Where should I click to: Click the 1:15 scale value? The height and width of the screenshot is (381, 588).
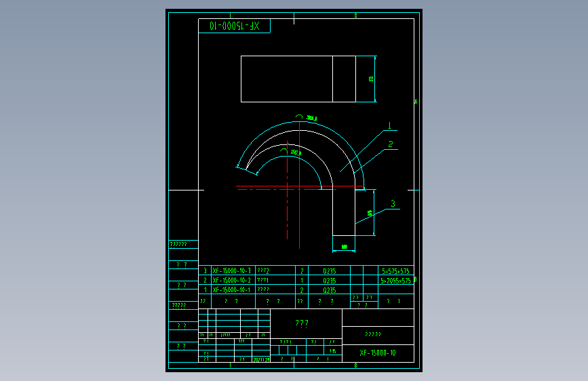coord(332,351)
